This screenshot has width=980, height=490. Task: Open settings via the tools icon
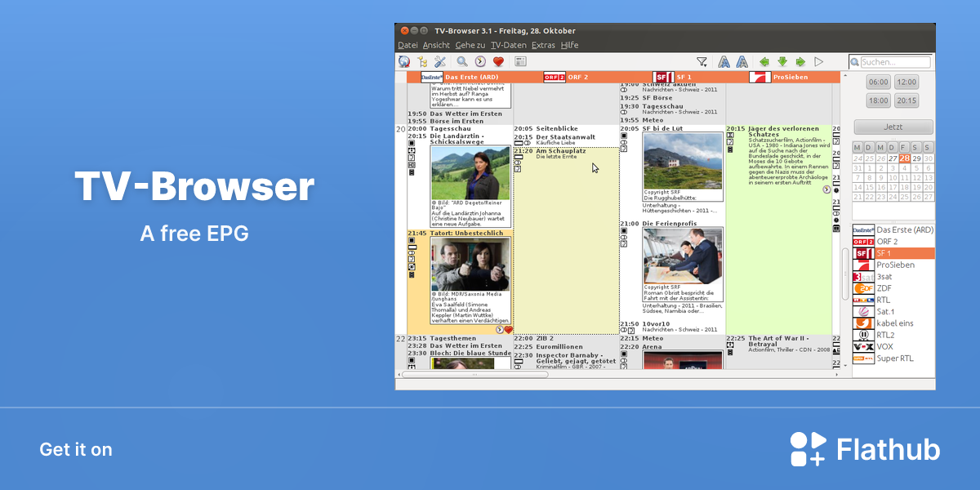(440, 61)
